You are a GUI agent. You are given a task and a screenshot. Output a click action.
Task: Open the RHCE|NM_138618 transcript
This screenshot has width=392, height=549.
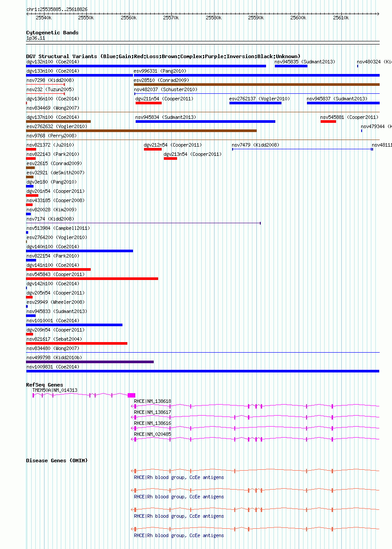point(256,406)
